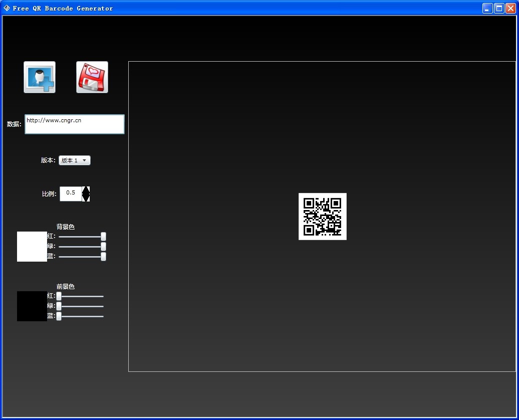Click the 背景色 blue (蓝) slider handle
The height and width of the screenshot is (420, 519).
tap(103, 257)
